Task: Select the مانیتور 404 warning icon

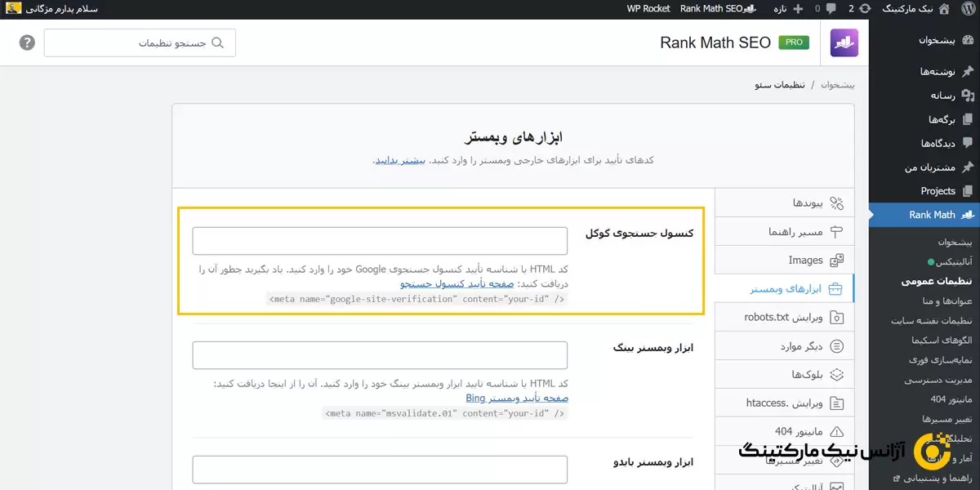Action: pyautogui.click(x=836, y=431)
